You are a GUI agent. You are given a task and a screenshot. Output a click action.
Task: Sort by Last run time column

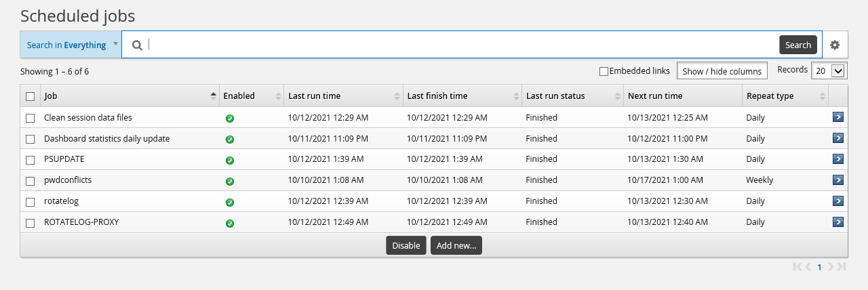[x=339, y=96]
